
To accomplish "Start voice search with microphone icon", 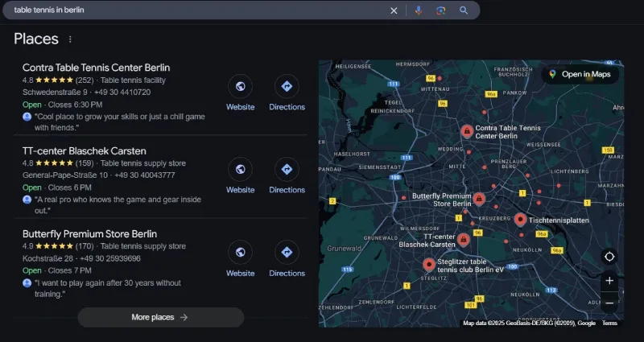I will [418, 10].
